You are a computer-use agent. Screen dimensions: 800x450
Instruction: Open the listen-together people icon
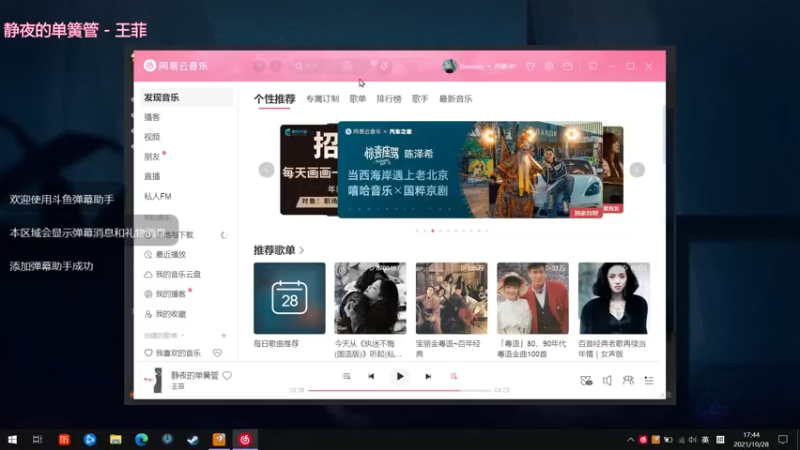[628, 381]
